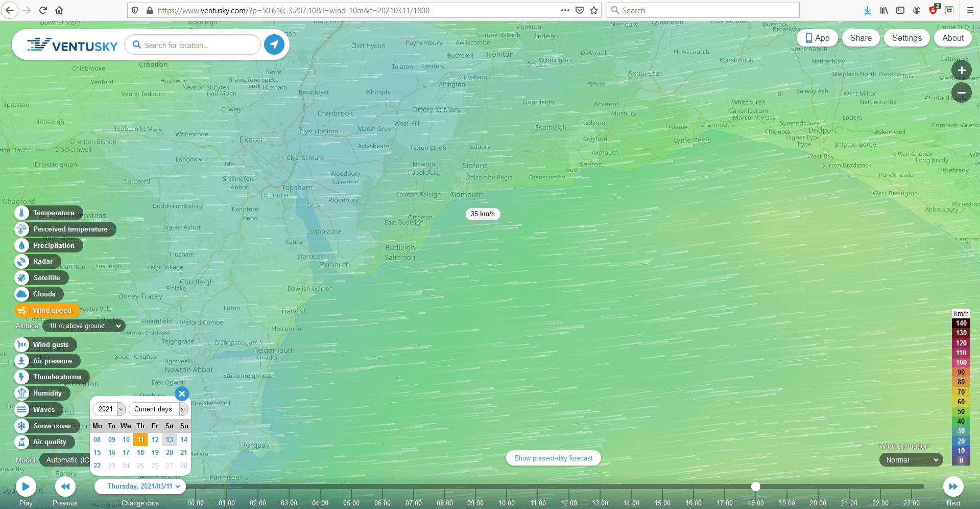Open the Settings menu
980x509 pixels.
point(906,38)
